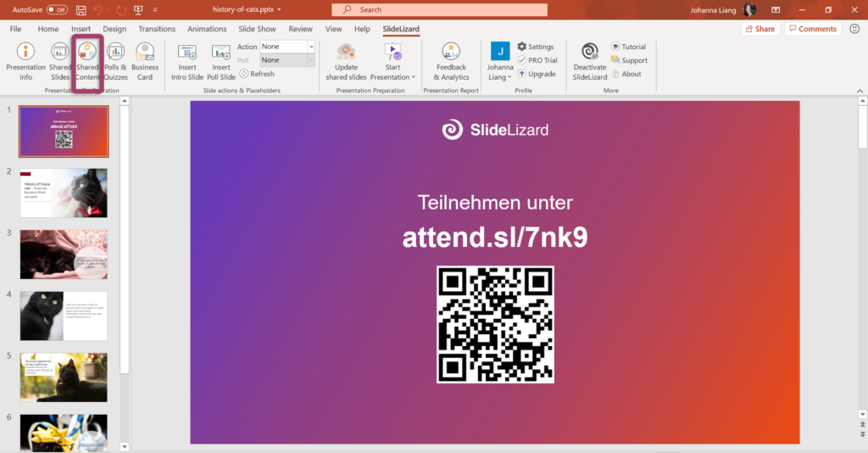The width and height of the screenshot is (868, 453).
Task: Save the presentation from title bar
Action: [x=81, y=9]
